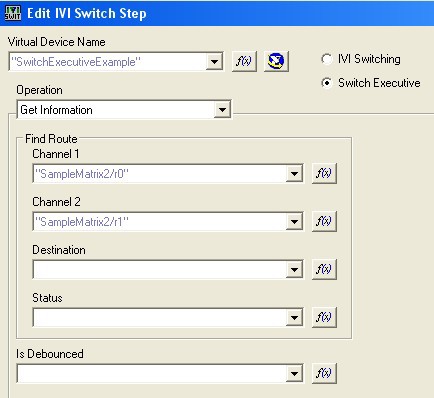Viewport: 434px width, 398px height.
Task: Expand the Operation dropdown arrow
Action: point(222,109)
